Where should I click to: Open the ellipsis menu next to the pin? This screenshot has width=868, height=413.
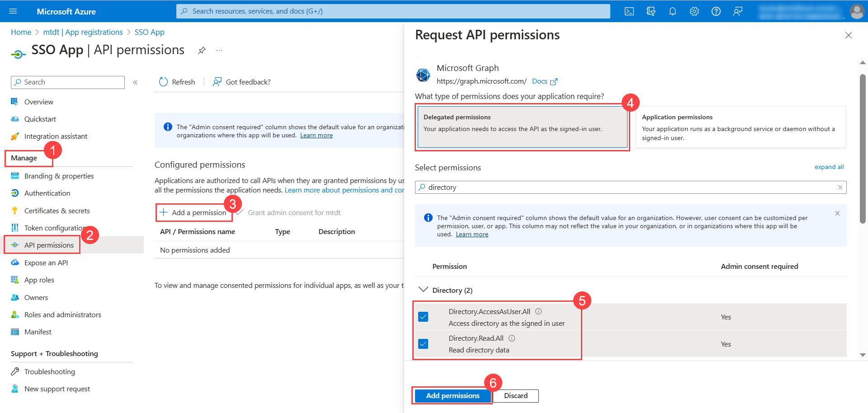click(x=219, y=50)
